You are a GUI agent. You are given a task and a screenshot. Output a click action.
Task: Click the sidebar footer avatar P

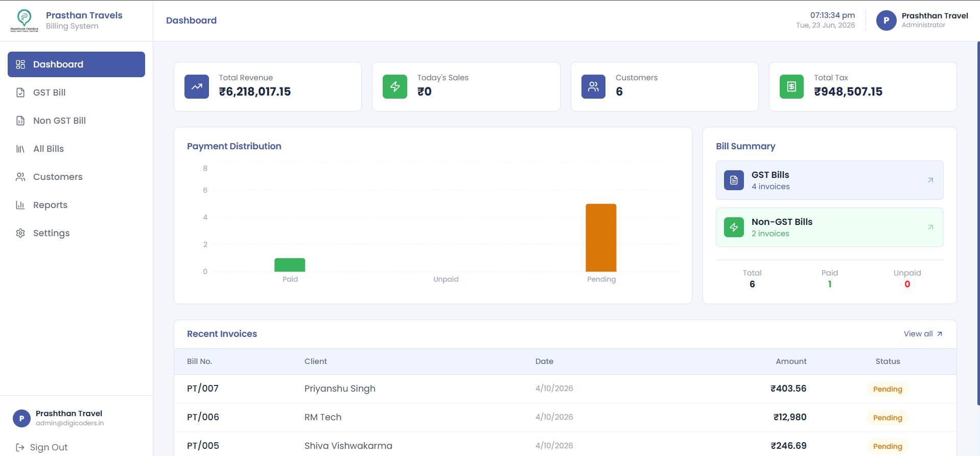[x=21, y=418]
